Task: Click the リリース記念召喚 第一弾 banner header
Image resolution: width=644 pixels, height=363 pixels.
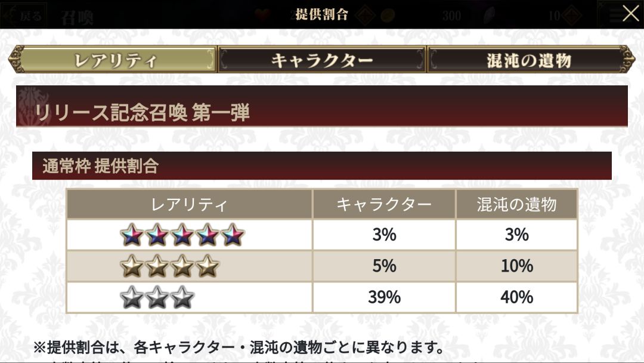Action: (x=322, y=106)
